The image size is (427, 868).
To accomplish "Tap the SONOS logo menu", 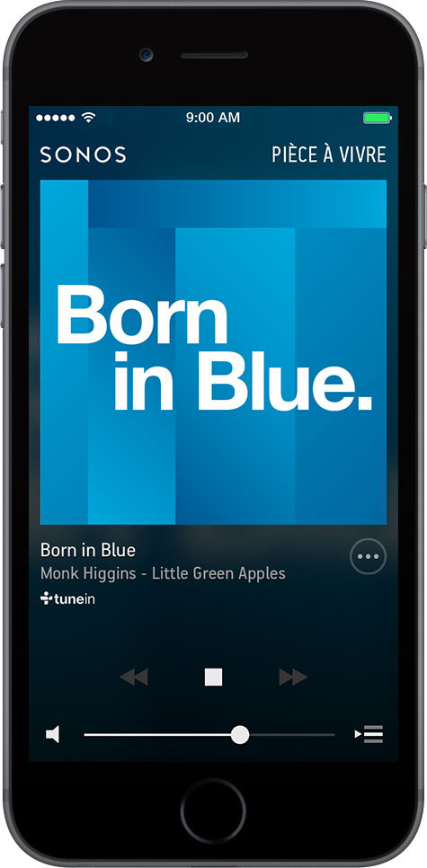I will (x=83, y=155).
